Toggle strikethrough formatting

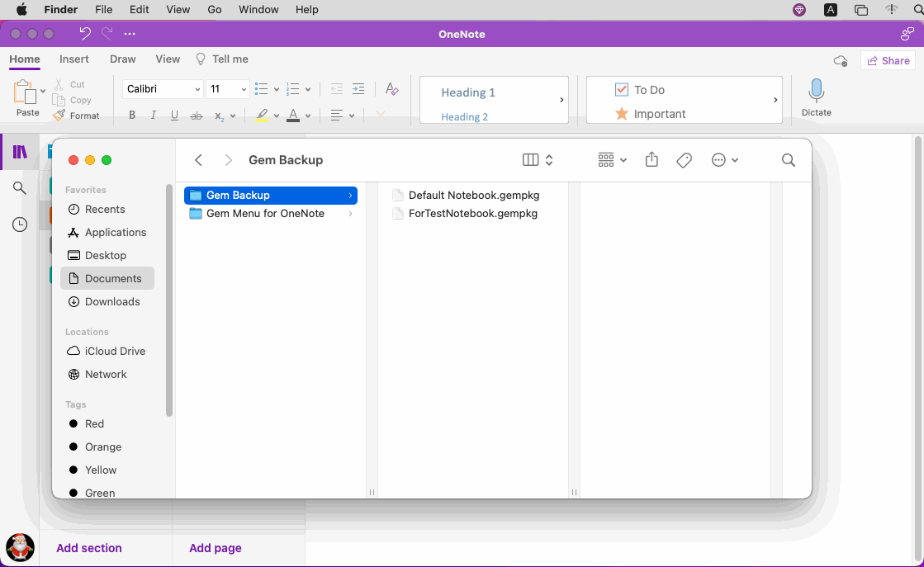(197, 116)
